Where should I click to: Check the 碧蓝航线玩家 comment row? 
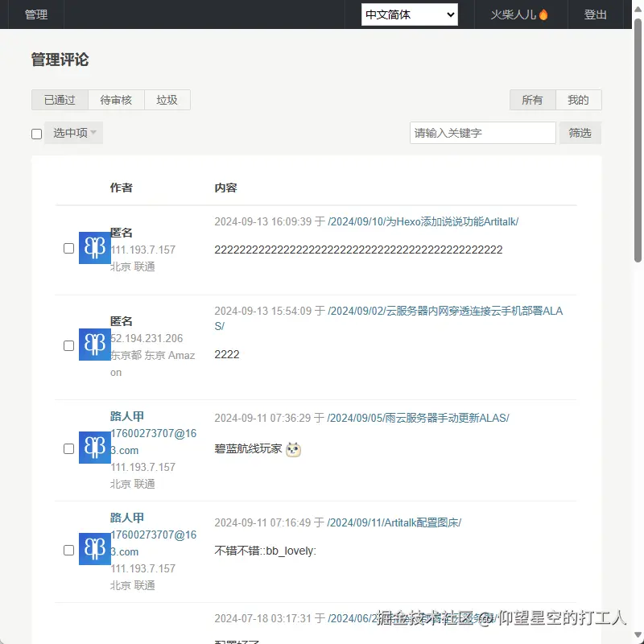tap(68, 448)
